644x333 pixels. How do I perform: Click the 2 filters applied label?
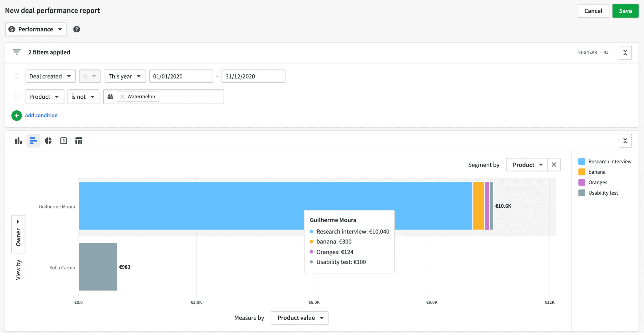click(49, 52)
